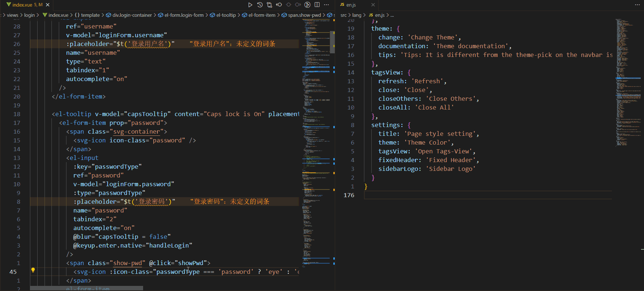Image resolution: width=644 pixels, height=291 pixels.
Task: Open the More Actions ellipsis menu
Action: coord(326,5)
